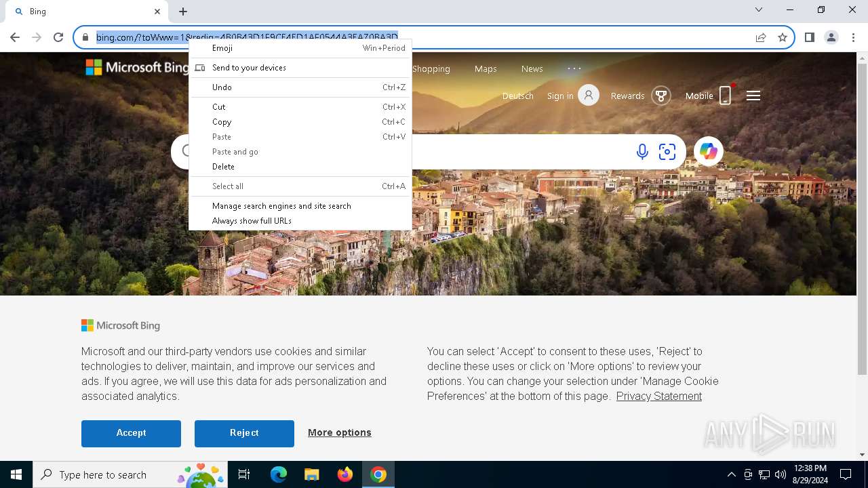Image resolution: width=868 pixels, height=488 pixels.
Task: Open the browser side panel
Action: coord(809,37)
